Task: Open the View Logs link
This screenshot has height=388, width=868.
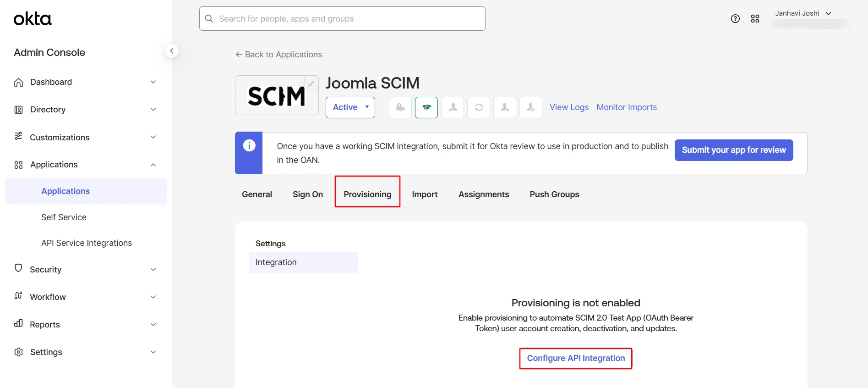Action: [569, 107]
